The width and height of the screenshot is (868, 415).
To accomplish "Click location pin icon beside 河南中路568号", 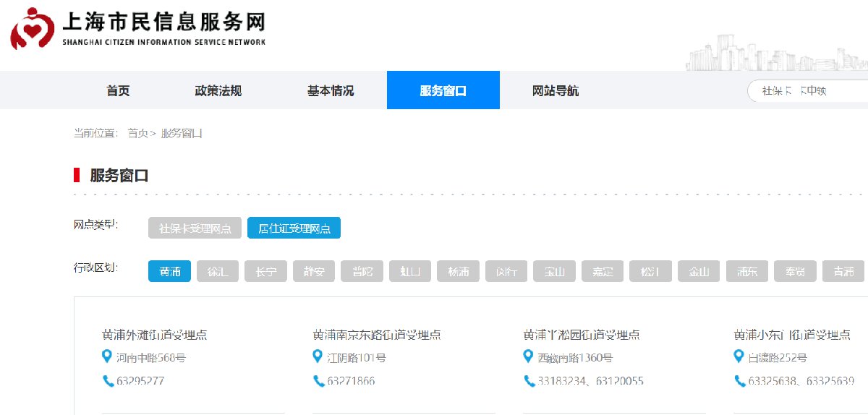I will coord(107,356).
